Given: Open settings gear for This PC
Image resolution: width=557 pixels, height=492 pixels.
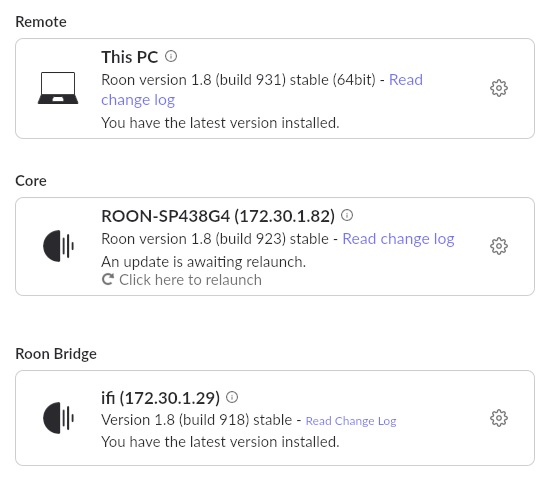Looking at the screenshot, I should click(x=499, y=88).
